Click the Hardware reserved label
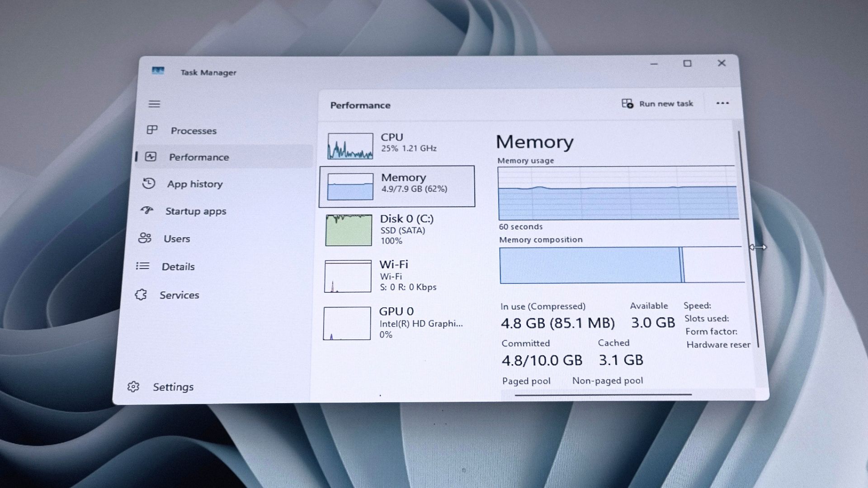 click(x=718, y=344)
